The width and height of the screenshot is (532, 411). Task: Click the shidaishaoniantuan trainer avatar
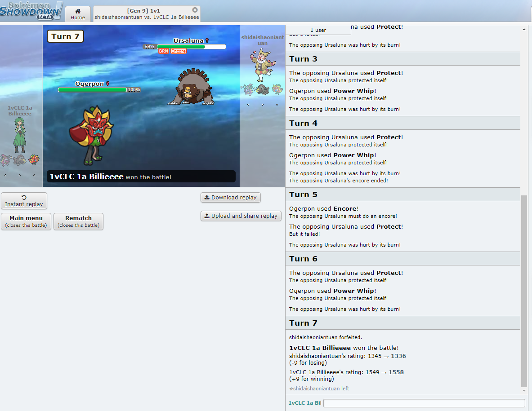262,66
